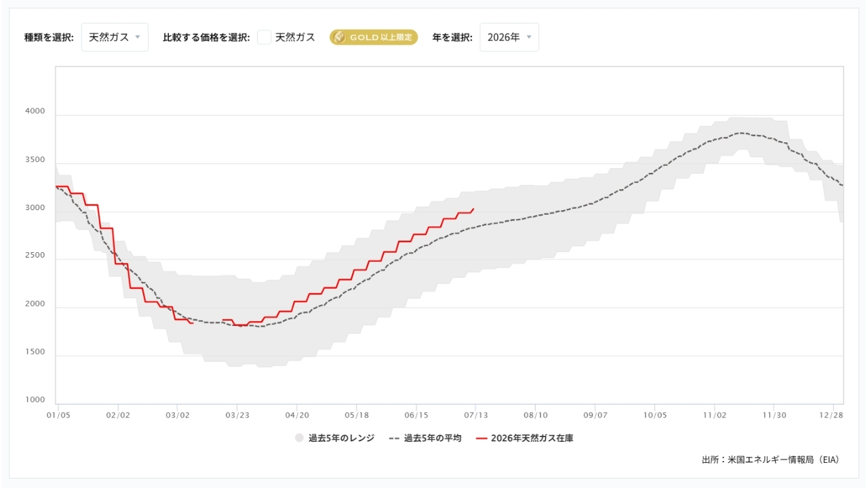Click the GOLD以上限定 badge
This screenshot has height=488, width=868.
374,37
